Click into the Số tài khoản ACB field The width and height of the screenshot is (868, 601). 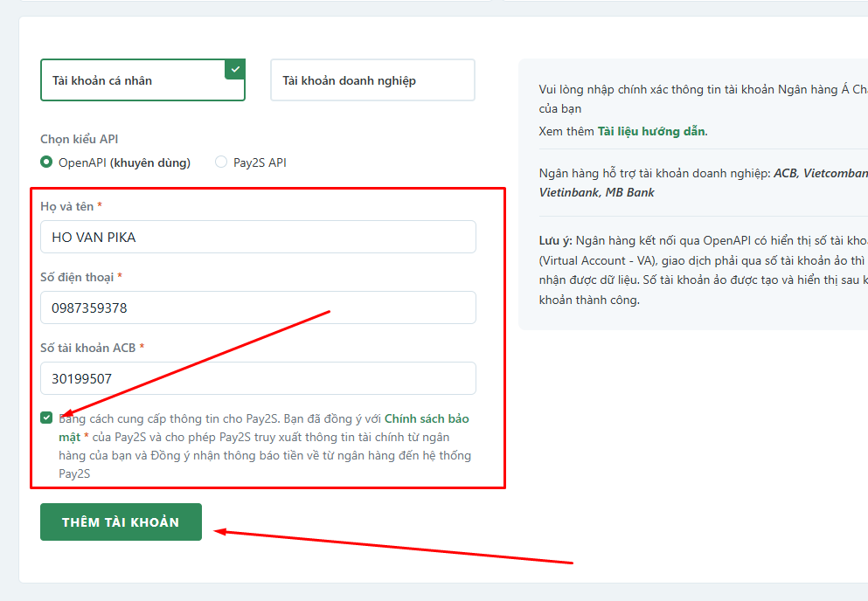point(258,378)
